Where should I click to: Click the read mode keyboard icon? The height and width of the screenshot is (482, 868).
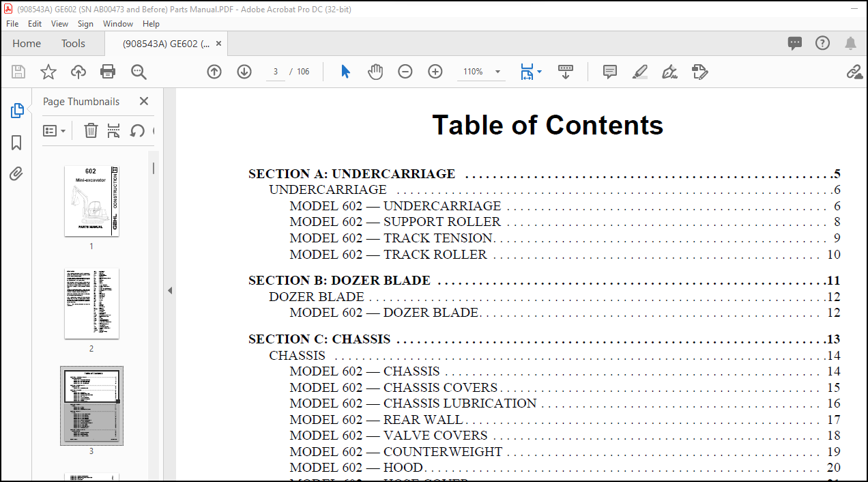pos(566,72)
